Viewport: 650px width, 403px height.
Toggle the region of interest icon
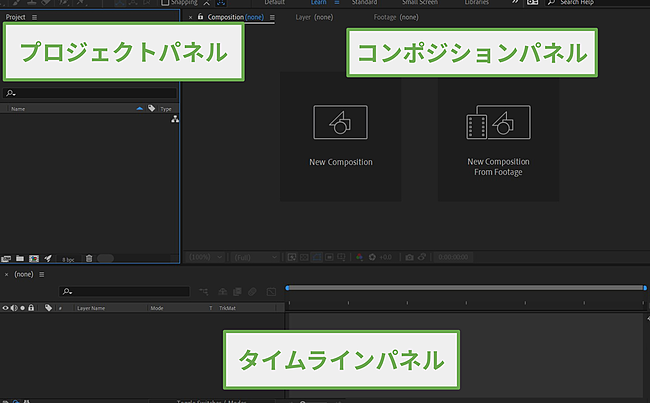tap(329, 257)
